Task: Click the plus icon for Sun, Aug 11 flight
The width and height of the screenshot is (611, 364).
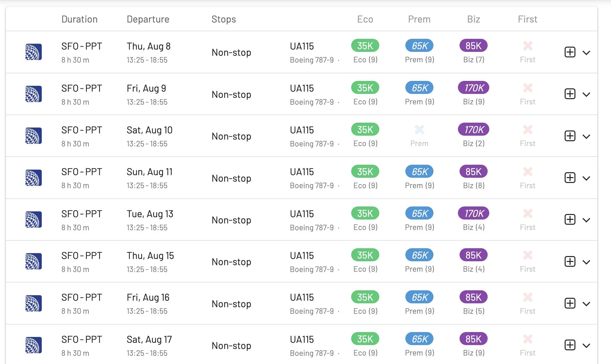Action: (x=570, y=178)
